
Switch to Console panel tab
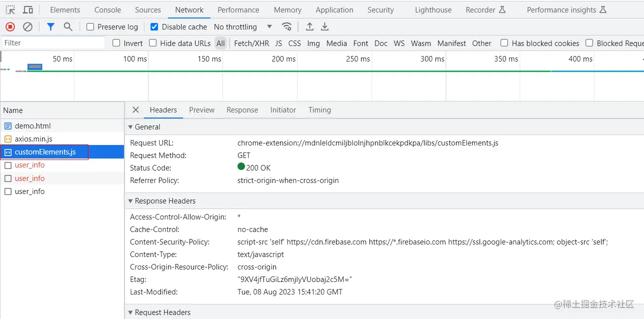(107, 10)
